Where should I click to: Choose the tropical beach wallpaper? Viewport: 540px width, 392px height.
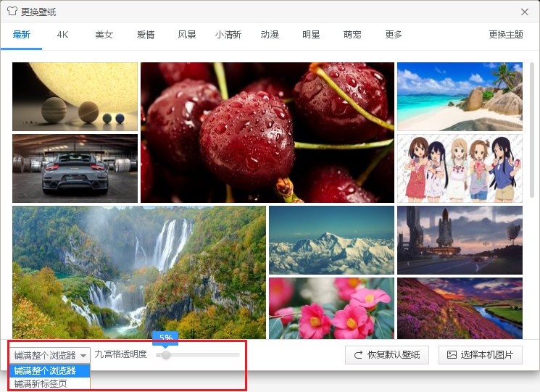[460, 96]
